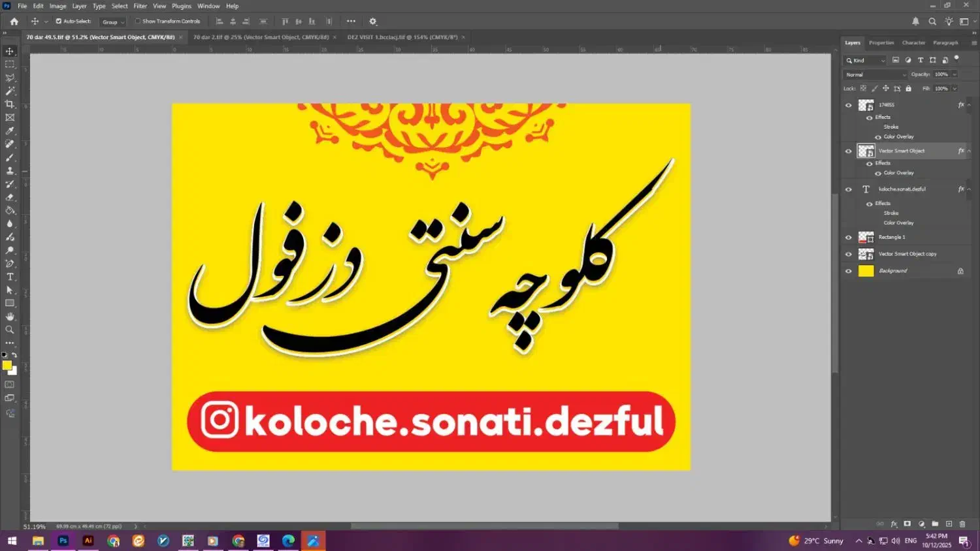
Task: Select the Rectangle 1 layer name
Action: pos(892,237)
